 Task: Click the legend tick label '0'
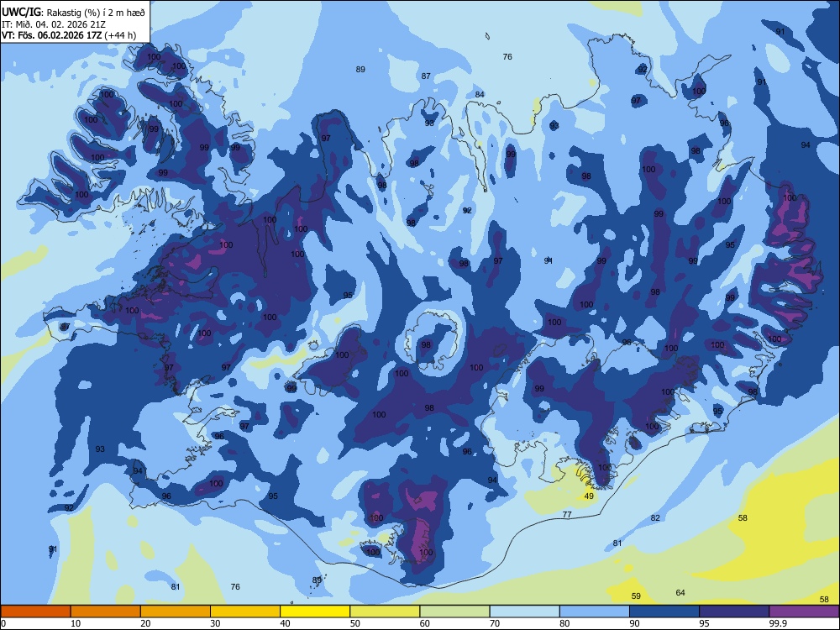click(x=3, y=623)
